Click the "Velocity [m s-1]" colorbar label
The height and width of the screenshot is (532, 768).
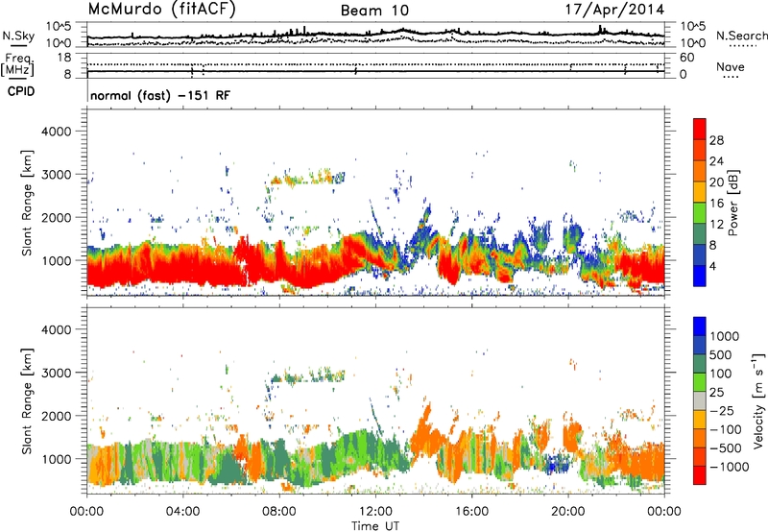click(x=758, y=400)
